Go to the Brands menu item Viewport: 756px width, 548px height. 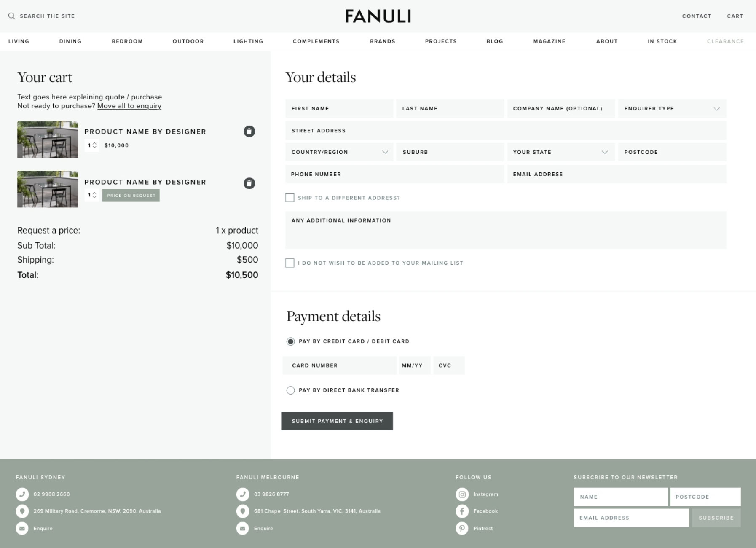pos(383,41)
